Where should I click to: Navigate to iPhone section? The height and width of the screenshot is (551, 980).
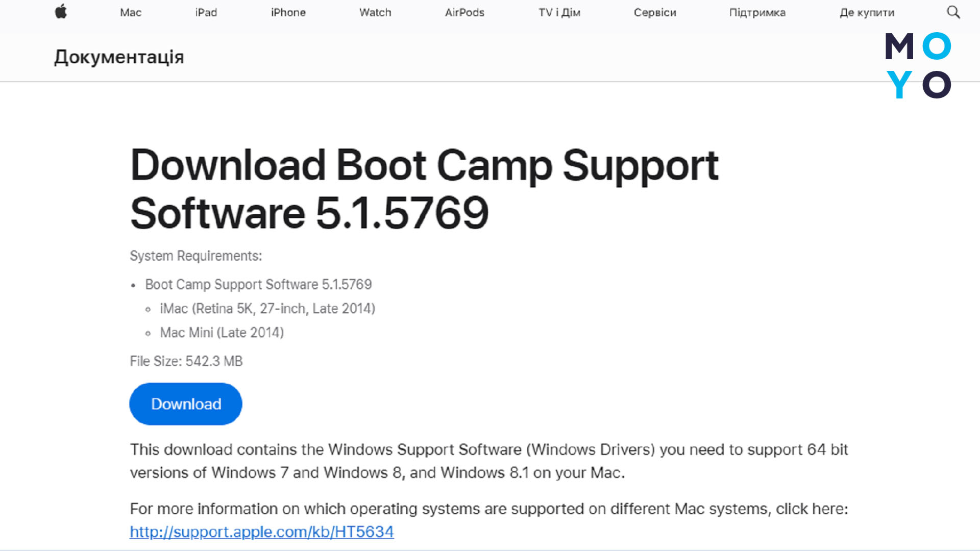(287, 12)
